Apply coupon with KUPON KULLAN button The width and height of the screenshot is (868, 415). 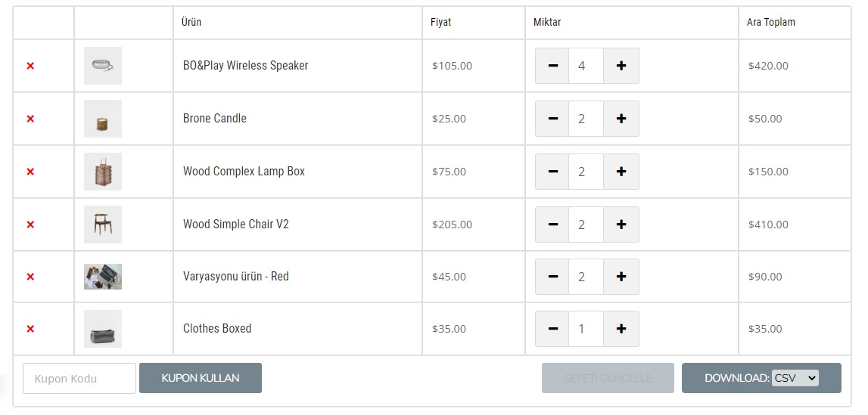[201, 378]
